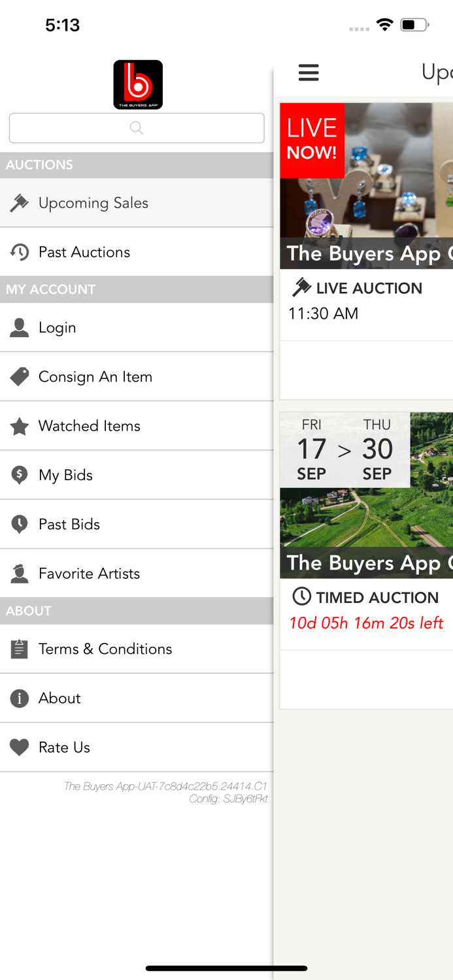Image resolution: width=453 pixels, height=980 pixels.
Task: Click the magnifying glass in the search bar
Action: pyautogui.click(x=136, y=128)
